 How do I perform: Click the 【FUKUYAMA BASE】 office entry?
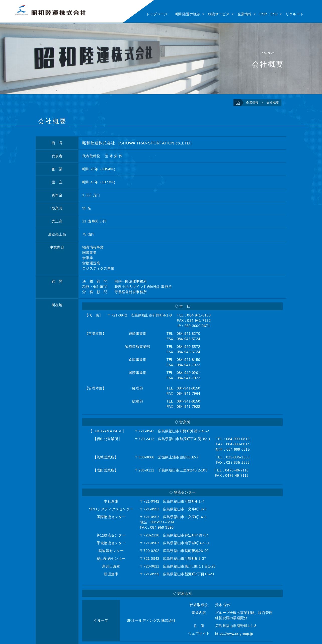[x=107, y=431]
